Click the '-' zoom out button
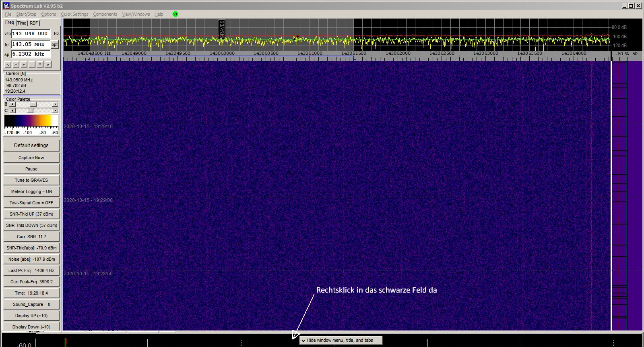 click(32, 64)
